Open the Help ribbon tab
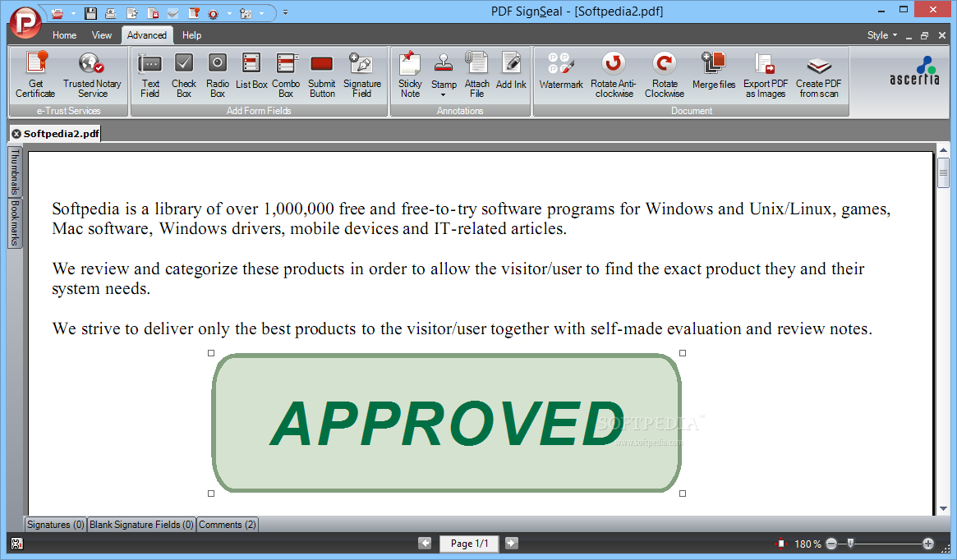The height and width of the screenshot is (560, 957). [191, 35]
